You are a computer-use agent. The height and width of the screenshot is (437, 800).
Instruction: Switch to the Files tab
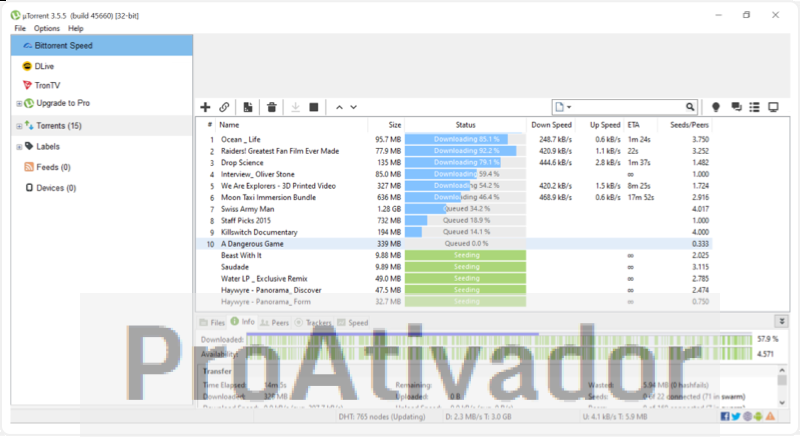(212, 322)
